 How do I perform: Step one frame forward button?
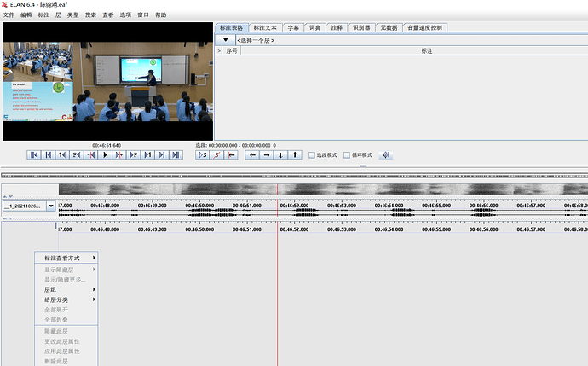(x=134, y=154)
